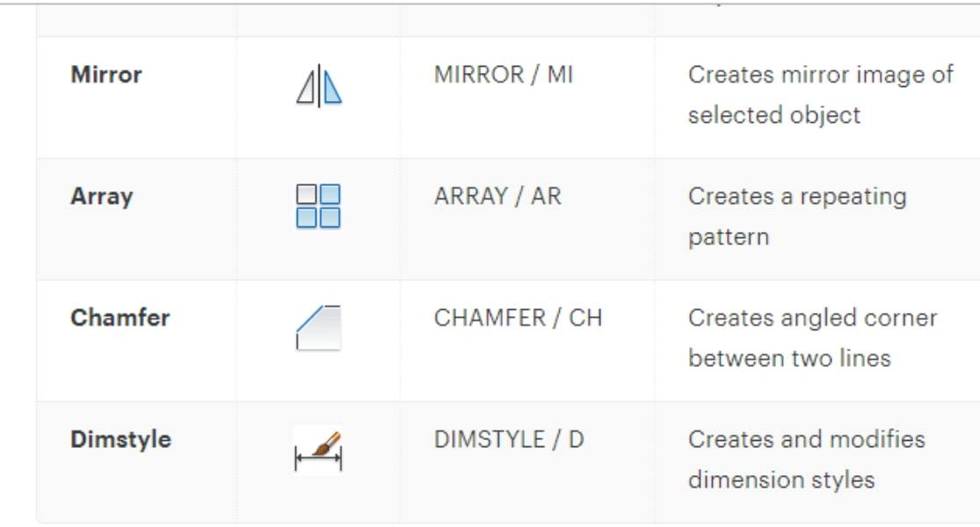The height and width of the screenshot is (527, 980).
Task: Click the Mirror command icon
Action: coord(319,85)
